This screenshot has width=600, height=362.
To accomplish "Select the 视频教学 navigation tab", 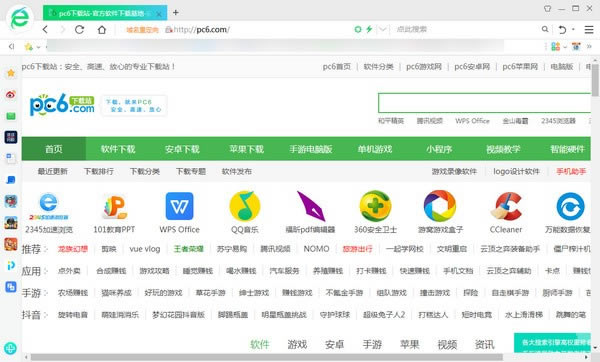I will point(503,149).
